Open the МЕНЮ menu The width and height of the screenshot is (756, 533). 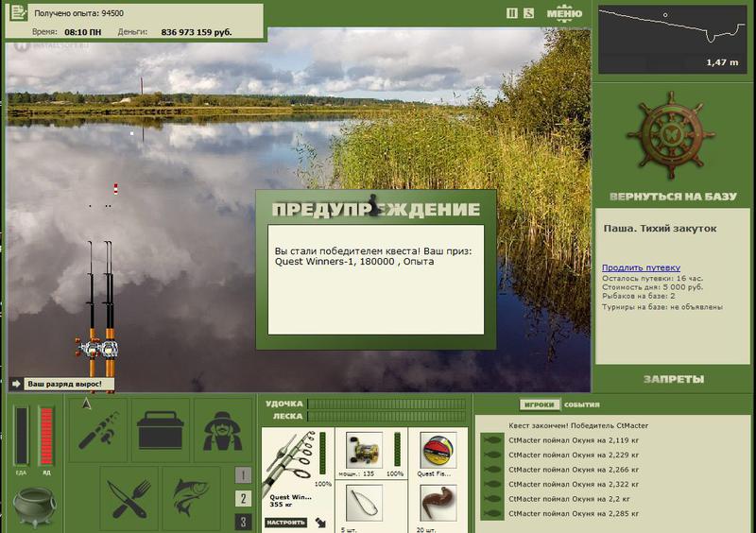click(x=564, y=13)
